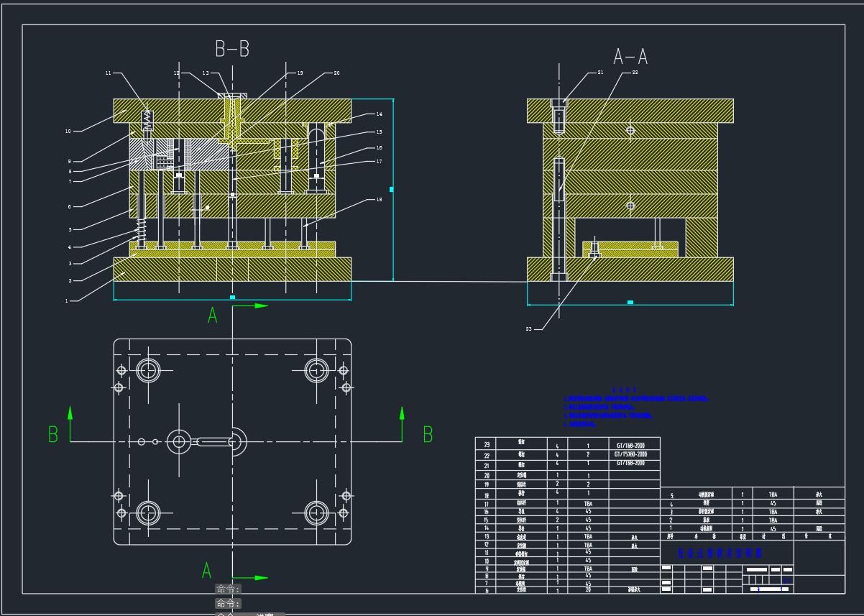Pick bottom-left guide pillar circle in plan view
864x616 pixels.
pyautogui.click(x=149, y=513)
